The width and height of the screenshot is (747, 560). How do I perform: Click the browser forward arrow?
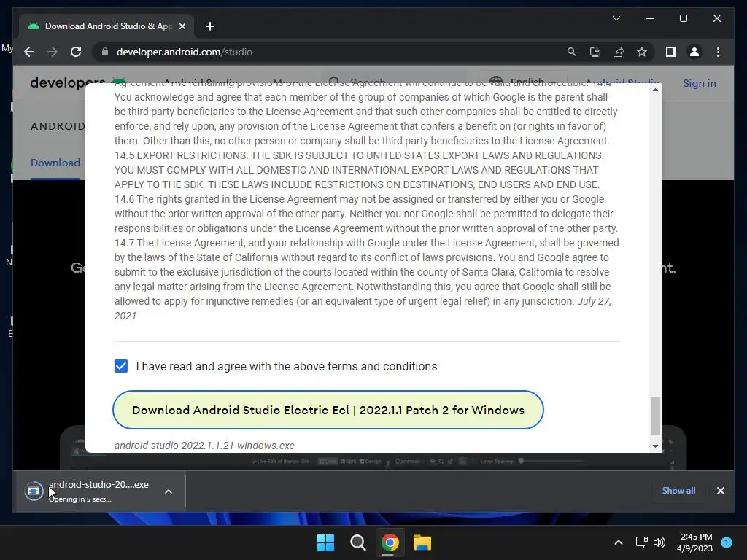click(53, 52)
